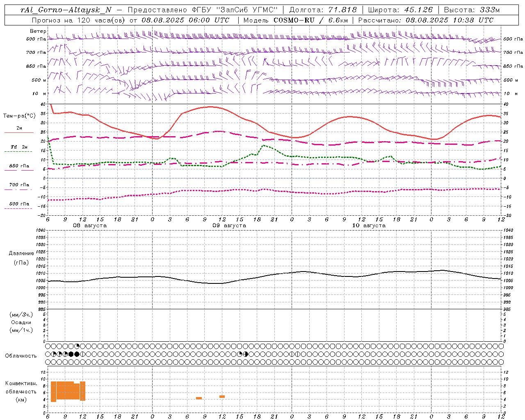Click the Td 2м legend entry
Viewport: 525px width, 420px height.
tap(19, 147)
